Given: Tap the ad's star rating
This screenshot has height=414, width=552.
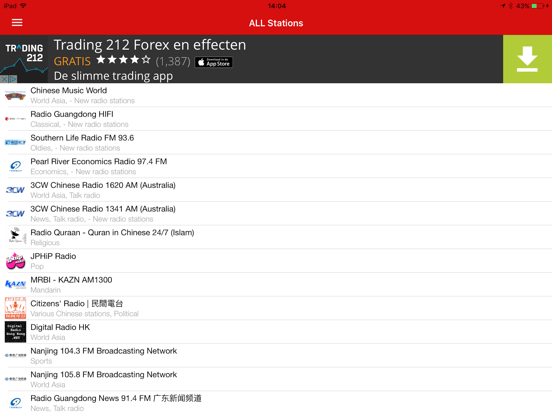Looking at the screenshot, I should coord(123,60).
